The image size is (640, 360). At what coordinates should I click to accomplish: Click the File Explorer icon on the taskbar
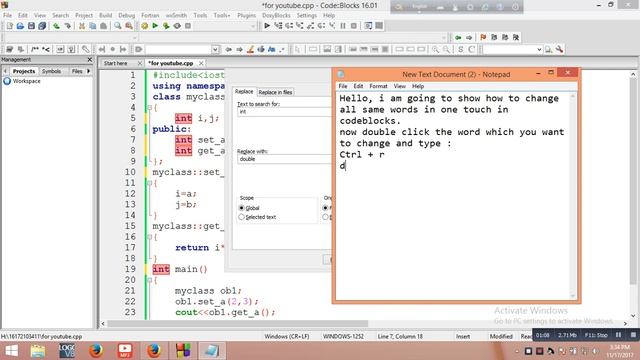[38, 351]
